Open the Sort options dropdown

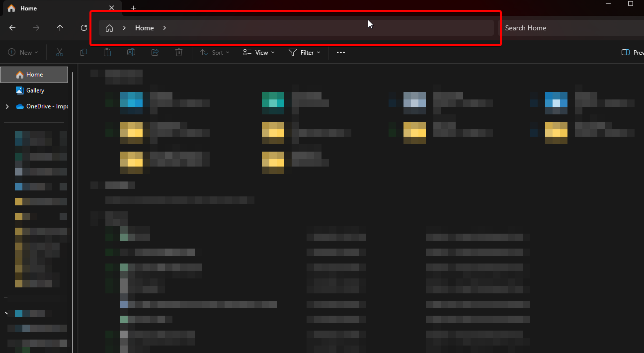215,52
